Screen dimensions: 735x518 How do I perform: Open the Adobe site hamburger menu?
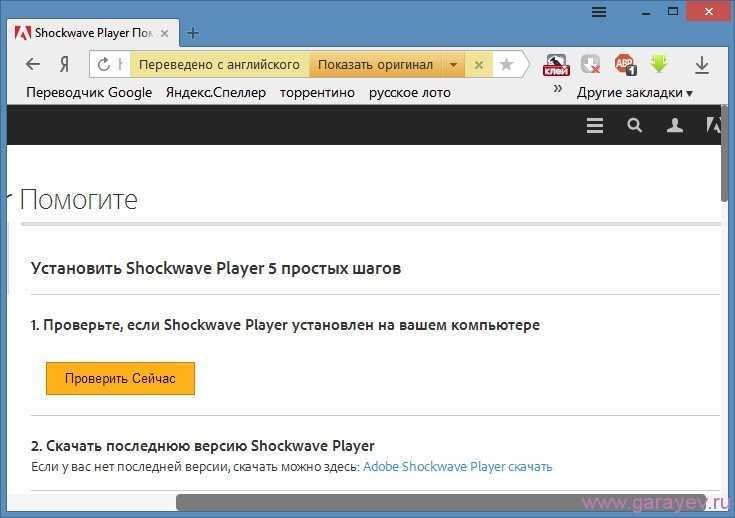(x=595, y=125)
